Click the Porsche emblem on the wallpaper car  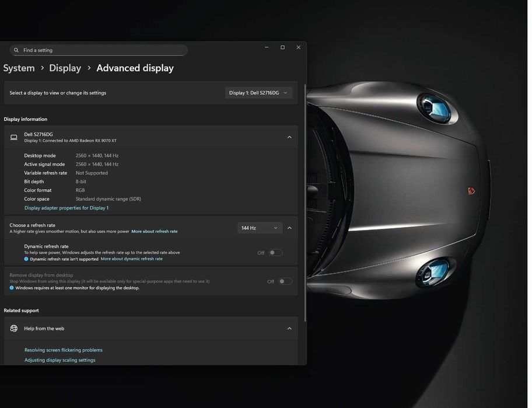click(x=471, y=191)
